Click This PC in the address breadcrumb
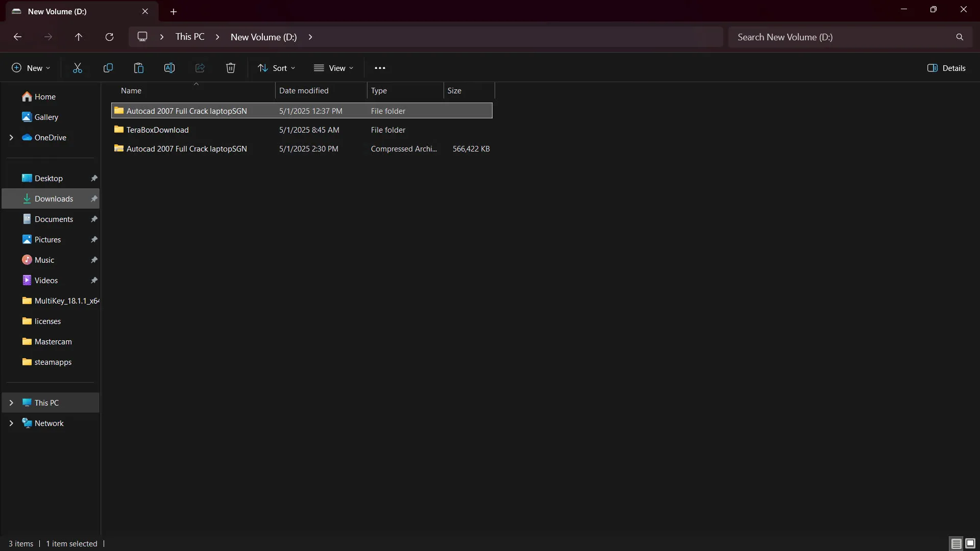 pos(190,37)
